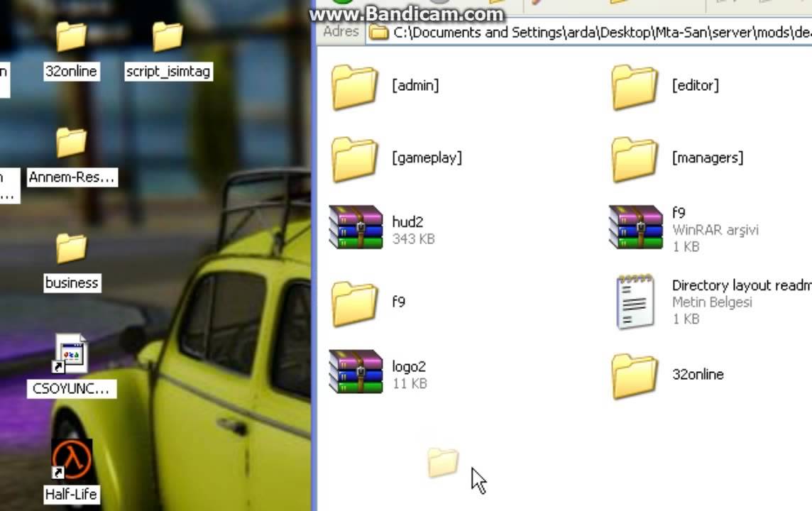Click the 11 KB size text under logo2
The image size is (812, 511).
click(x=410, y=384)
